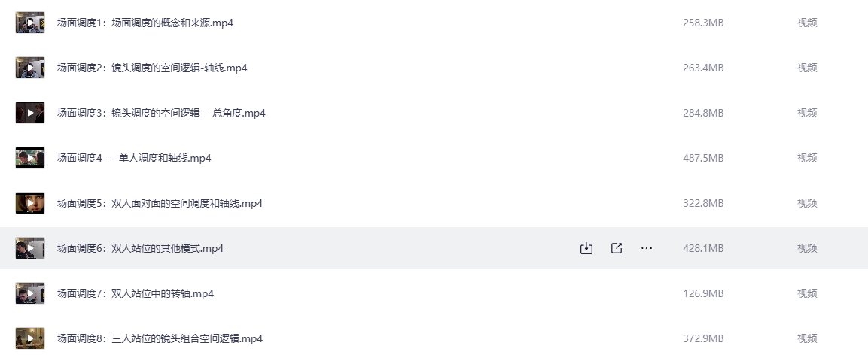Open 场面调度4----单人调度和轴线.mp4
The height and width of the screenshot is (361, 868).
[134, 158]
